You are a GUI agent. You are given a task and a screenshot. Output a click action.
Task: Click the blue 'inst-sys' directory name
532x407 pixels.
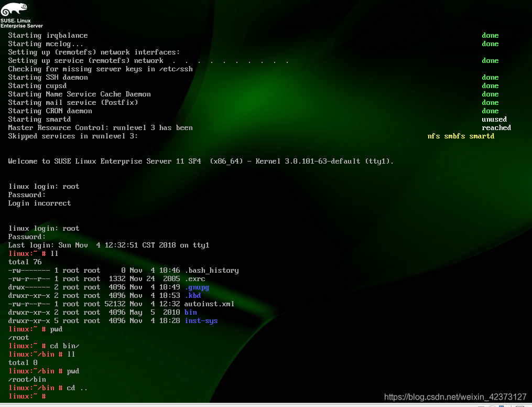coord(201,321)
